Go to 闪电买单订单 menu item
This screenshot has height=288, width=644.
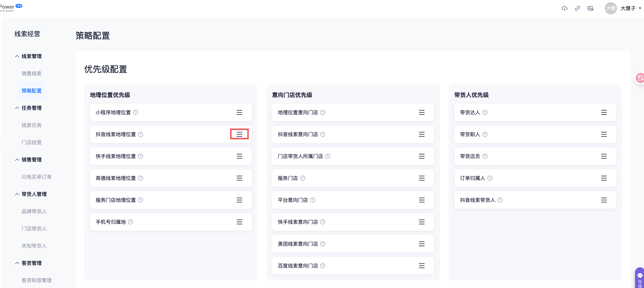point(36,177)
